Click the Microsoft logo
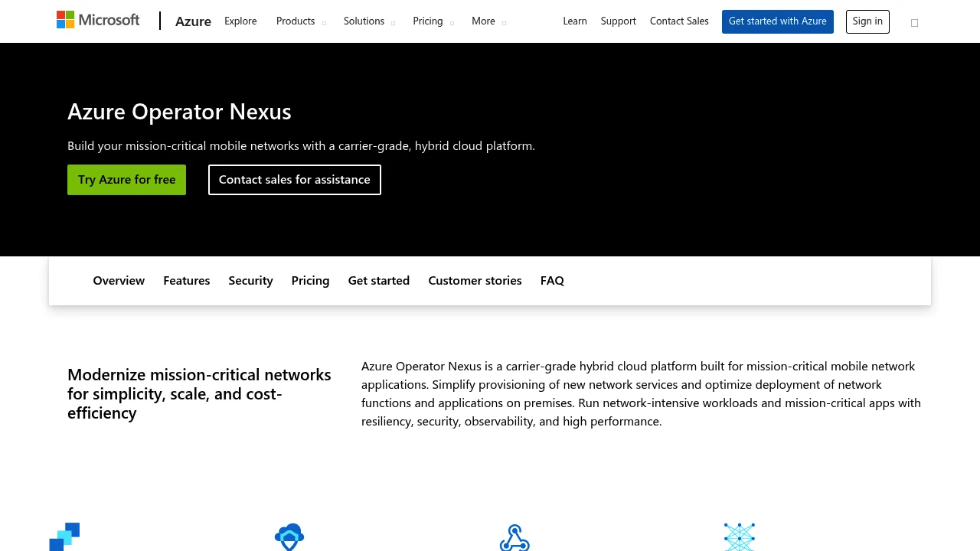Screen dimensions: 980x551 coord(98,20)
